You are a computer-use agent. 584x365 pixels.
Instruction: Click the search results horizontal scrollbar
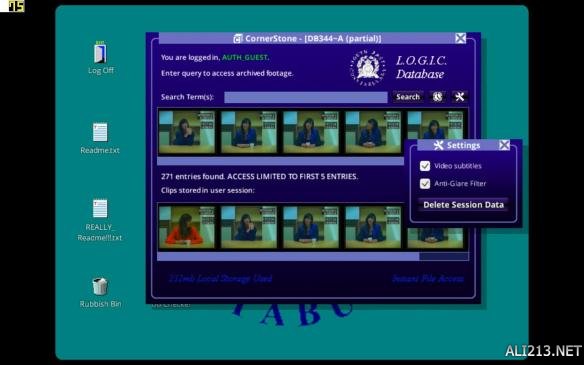click(x=280, y=161)
